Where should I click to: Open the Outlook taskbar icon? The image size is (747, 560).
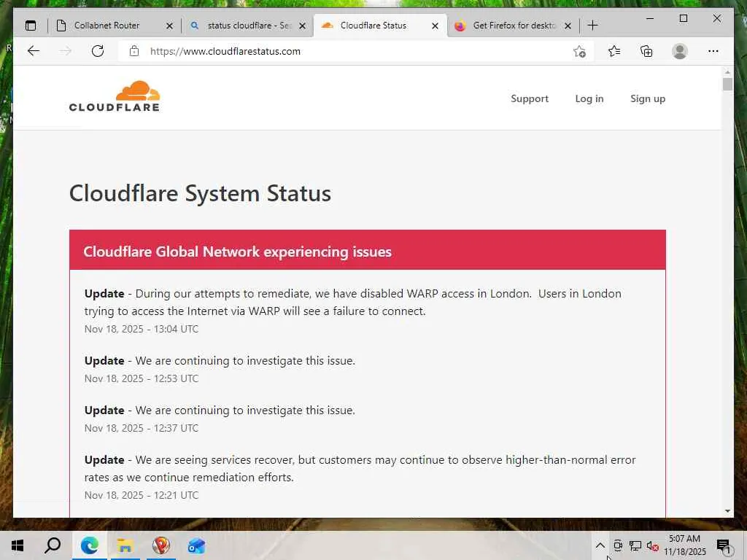coord(196,545)
